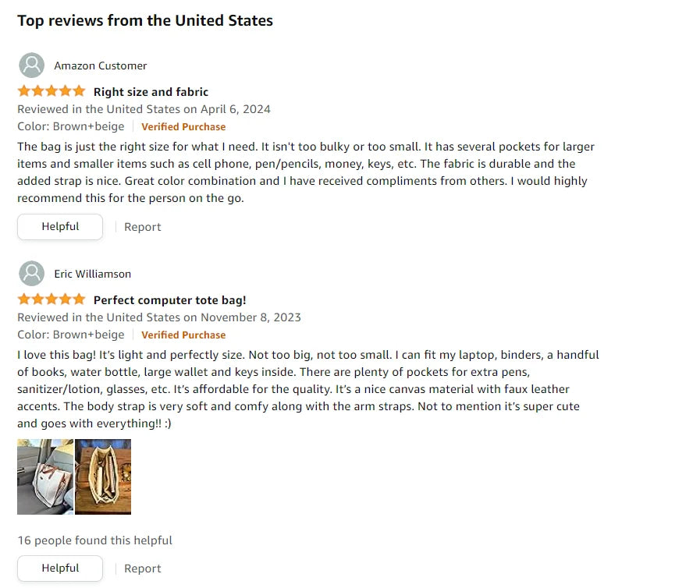Screen dimensions: 700x588
Task: Click the "Top reviews from the United States" heading
Action: click(145, 20)
